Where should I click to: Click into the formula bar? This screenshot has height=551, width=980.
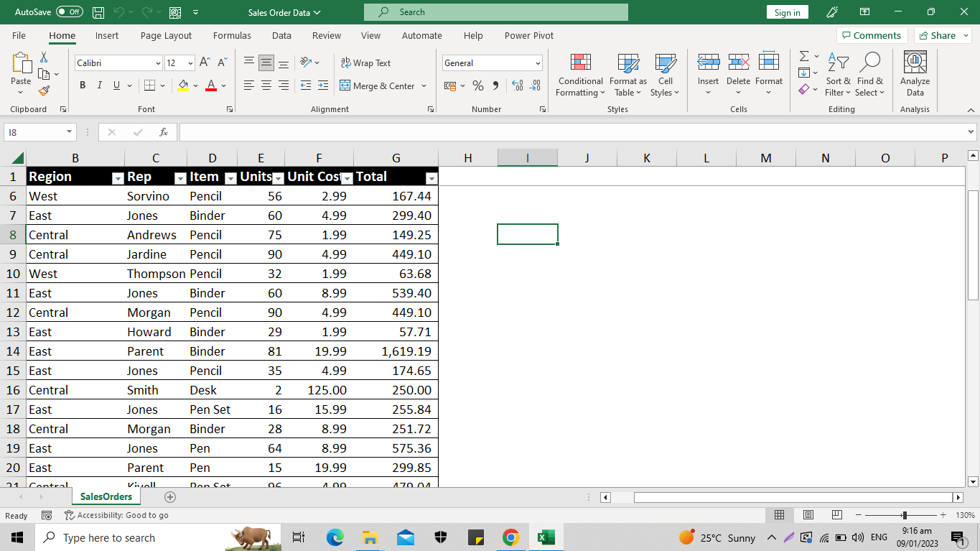click(573, 132)
